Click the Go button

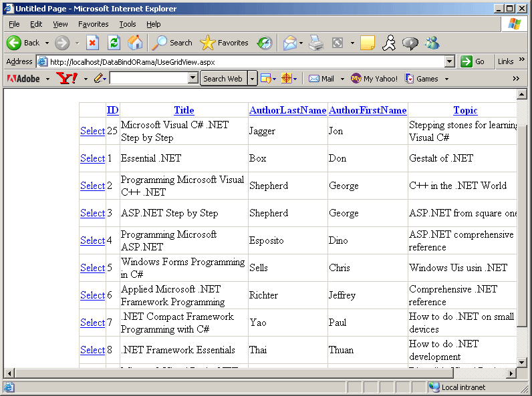point(473,61)
